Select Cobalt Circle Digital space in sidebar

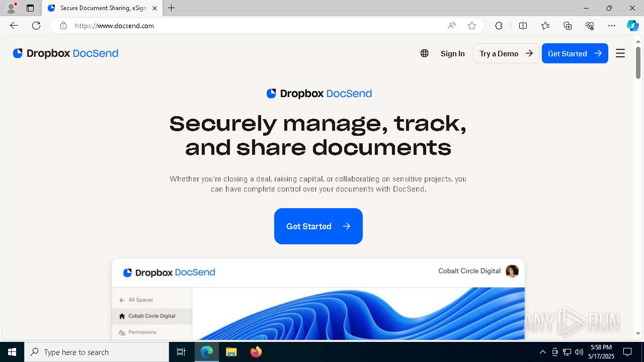[x=152, y=316]
